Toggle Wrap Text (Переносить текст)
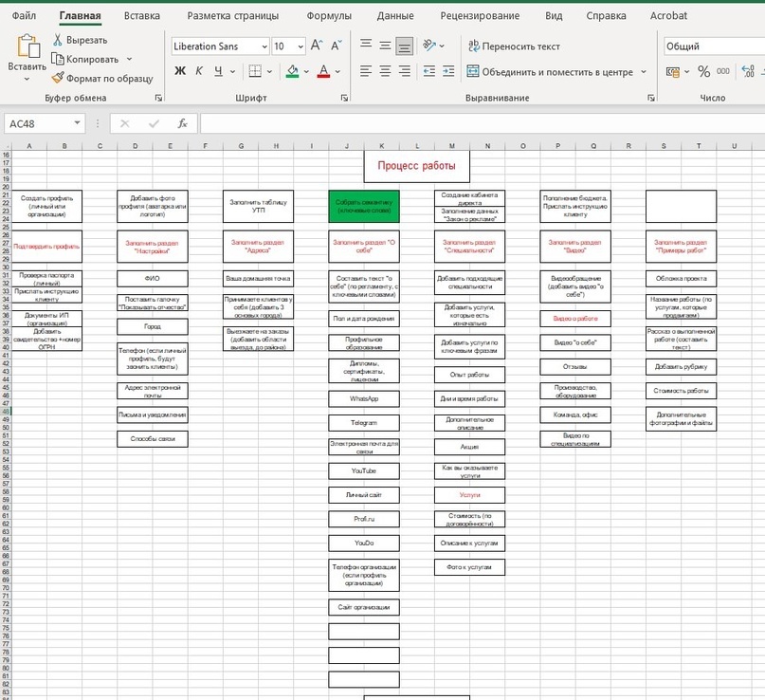The height and width of the screenshot is (700, 765). [514, 46]
